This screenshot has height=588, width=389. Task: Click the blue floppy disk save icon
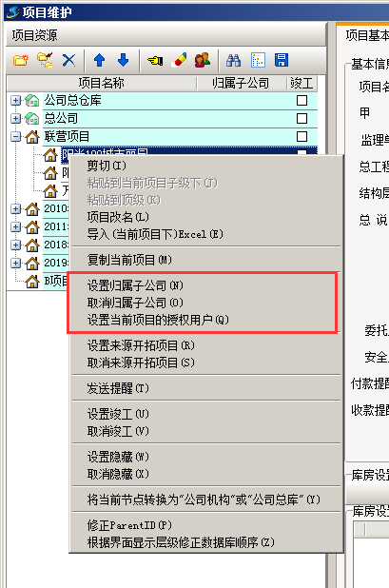(x=282, y=60)
